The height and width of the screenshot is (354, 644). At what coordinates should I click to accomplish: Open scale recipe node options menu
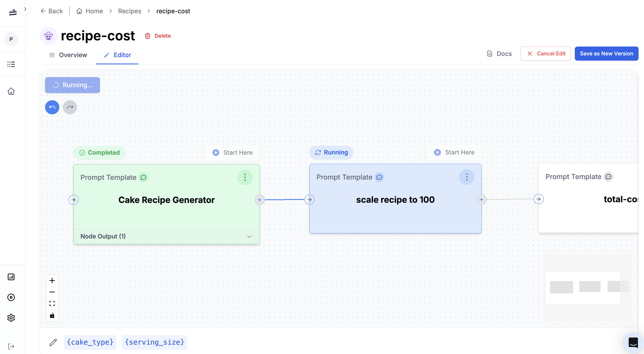pos(467,177)
